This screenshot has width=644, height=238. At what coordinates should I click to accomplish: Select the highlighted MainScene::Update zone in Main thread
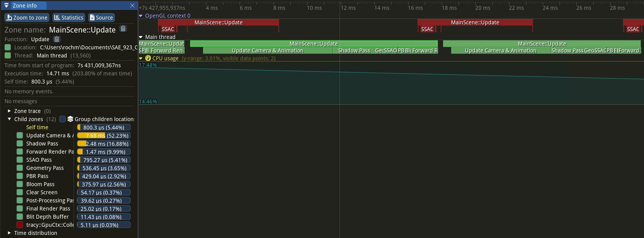[313, 44]
